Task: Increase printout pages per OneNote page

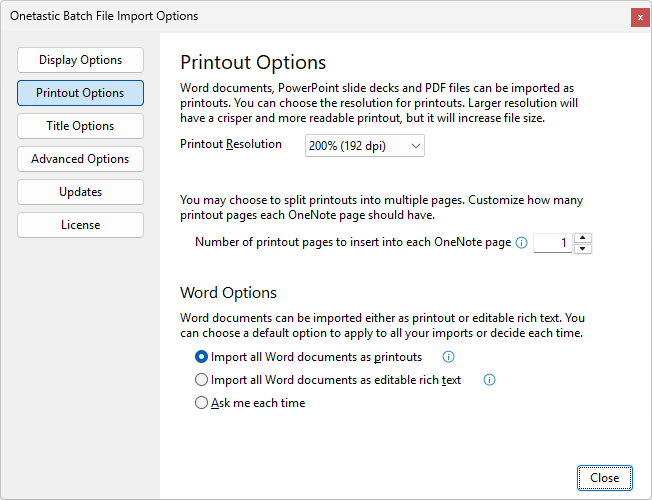Action: pos(583,238)
